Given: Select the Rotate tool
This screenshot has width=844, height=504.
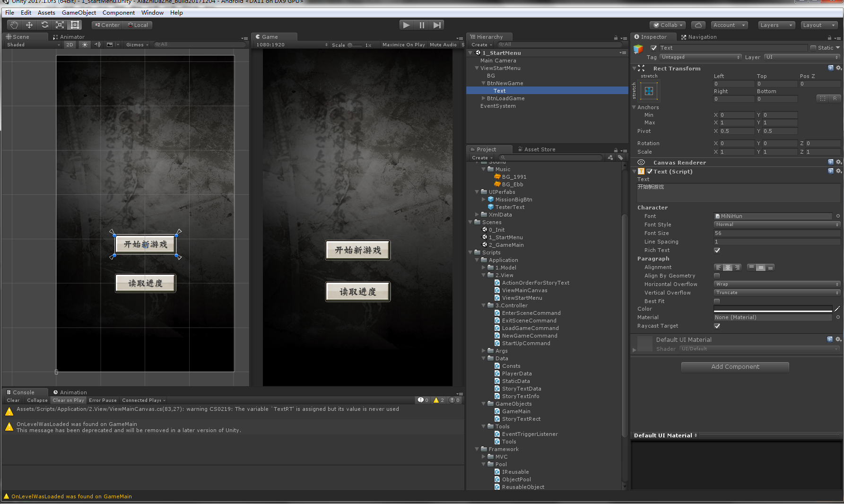Looking at the screenshot, I should click(44, 25).
